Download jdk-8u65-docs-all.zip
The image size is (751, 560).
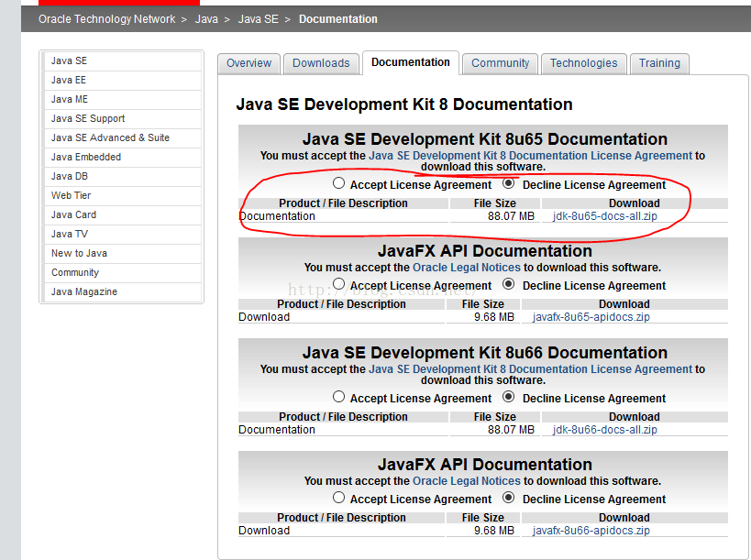pyautogui.click(x=604, y=216)
